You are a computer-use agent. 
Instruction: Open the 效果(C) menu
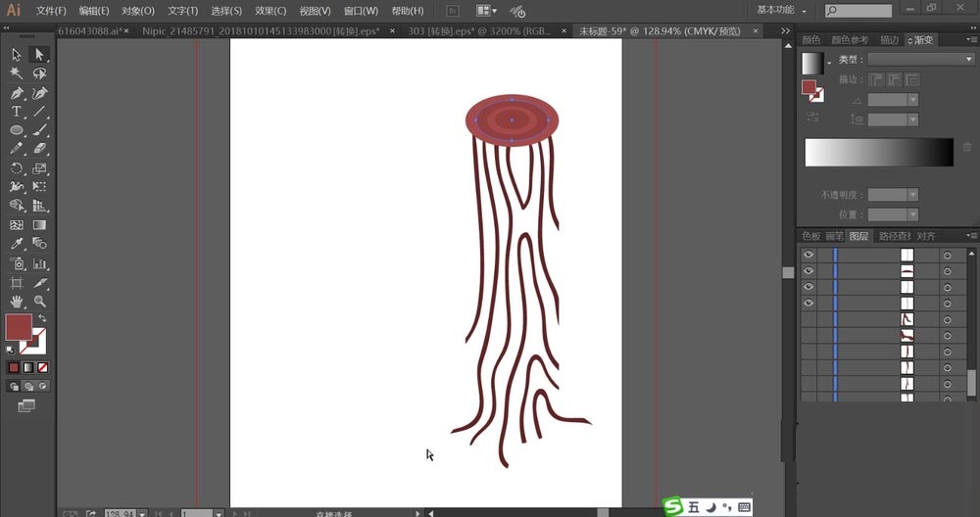click(270, 11)
